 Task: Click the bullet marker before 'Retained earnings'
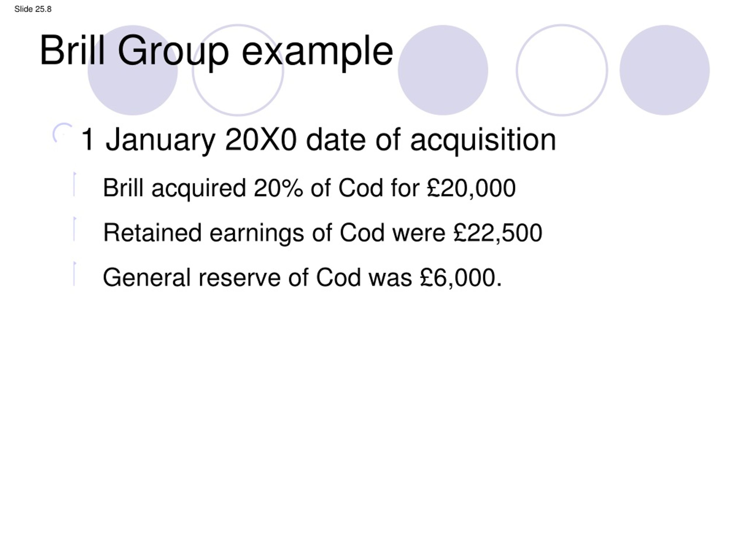[75, 229]
